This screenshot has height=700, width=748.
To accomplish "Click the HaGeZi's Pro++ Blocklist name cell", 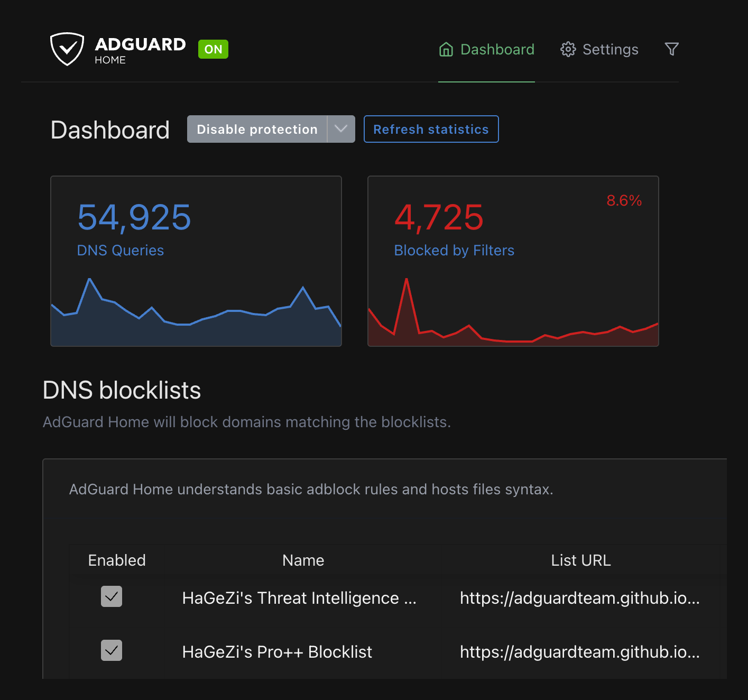I will tap(277, 652).
